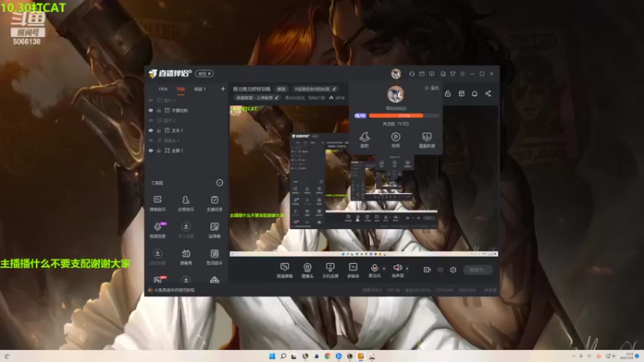
Task: Add a new scene with plus button
Action: [223, 89]
